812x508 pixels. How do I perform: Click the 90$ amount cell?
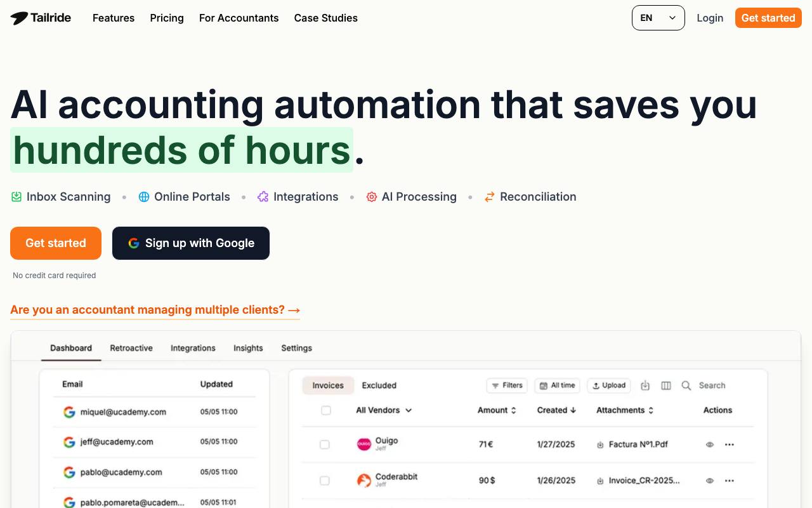[x=487, y=481]
